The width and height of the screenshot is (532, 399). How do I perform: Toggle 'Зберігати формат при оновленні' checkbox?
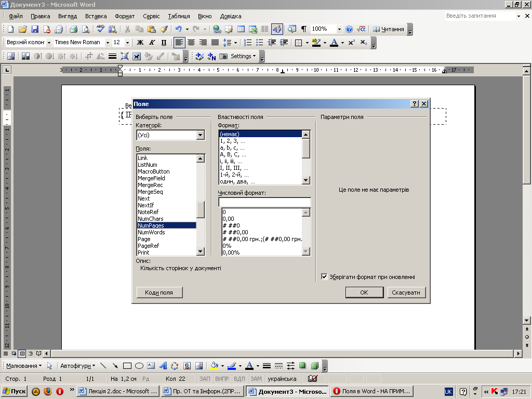pyautogui.click(x=324, y=277)
